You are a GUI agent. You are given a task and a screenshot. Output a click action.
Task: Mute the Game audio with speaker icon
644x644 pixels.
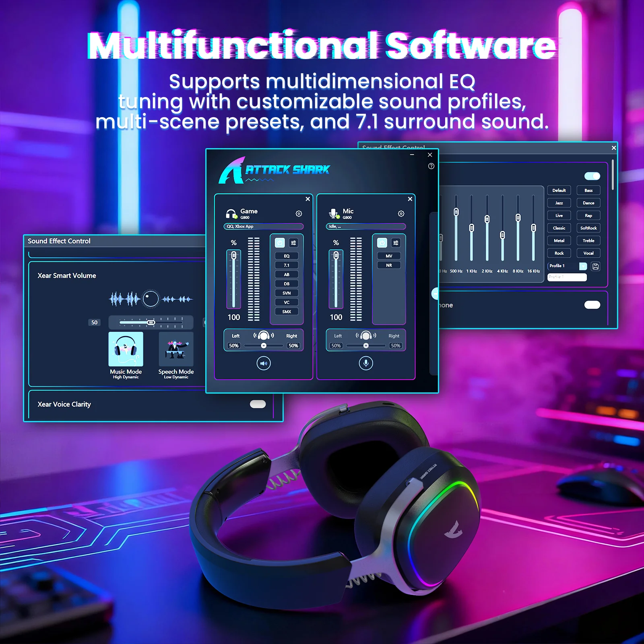coord(263,362)
